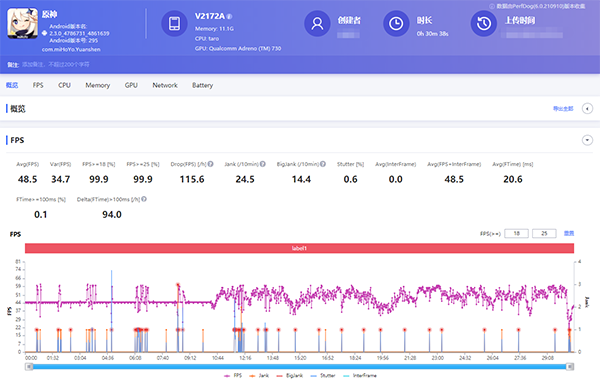600x380 pixels.
Task: Click the Genshin Impact app icon
Action: [23, 23]
